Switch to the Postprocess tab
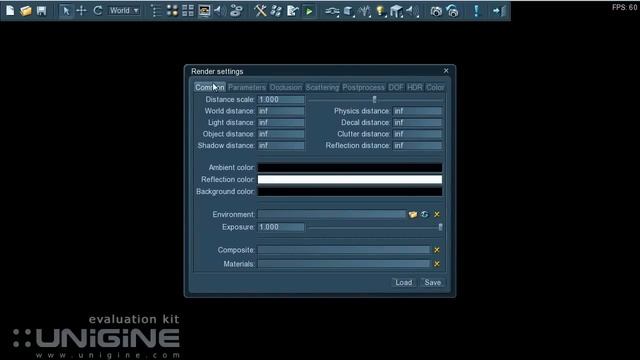640x360 pixels. 363,87
